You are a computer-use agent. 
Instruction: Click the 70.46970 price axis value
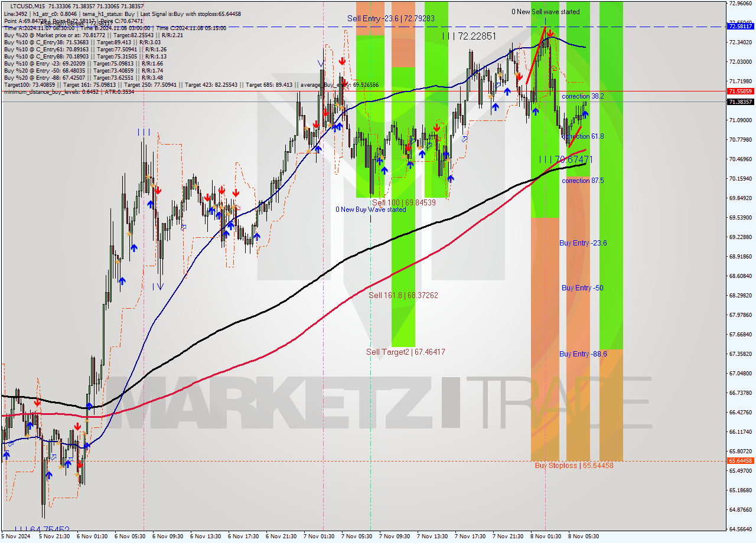741,159
